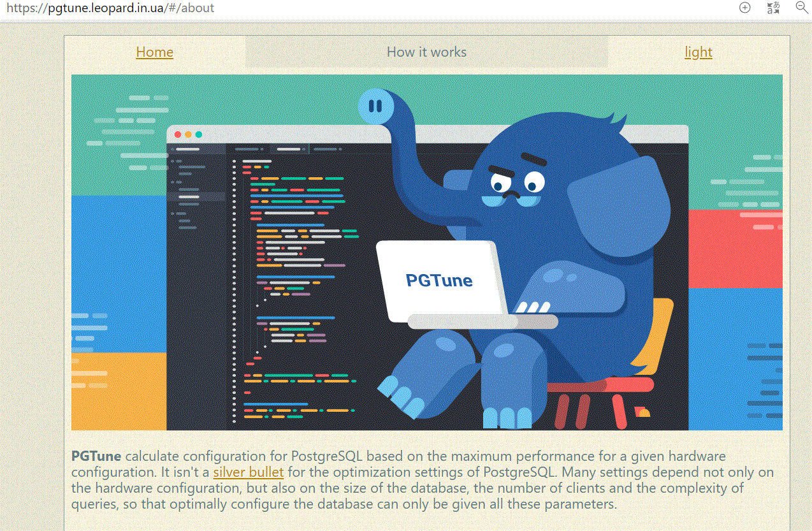The image size is (812, 531).
Task: Click the browser address bar URL
Action: (110, 8)
